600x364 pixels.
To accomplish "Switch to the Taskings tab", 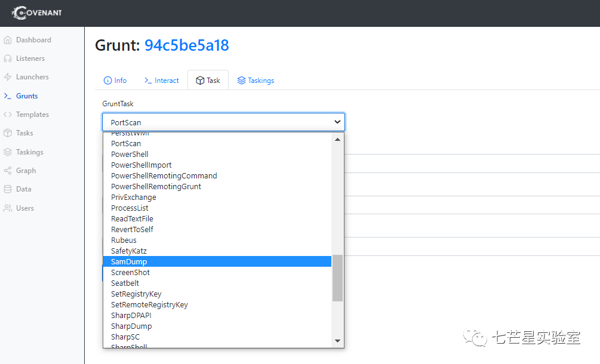I will point(256,81).
